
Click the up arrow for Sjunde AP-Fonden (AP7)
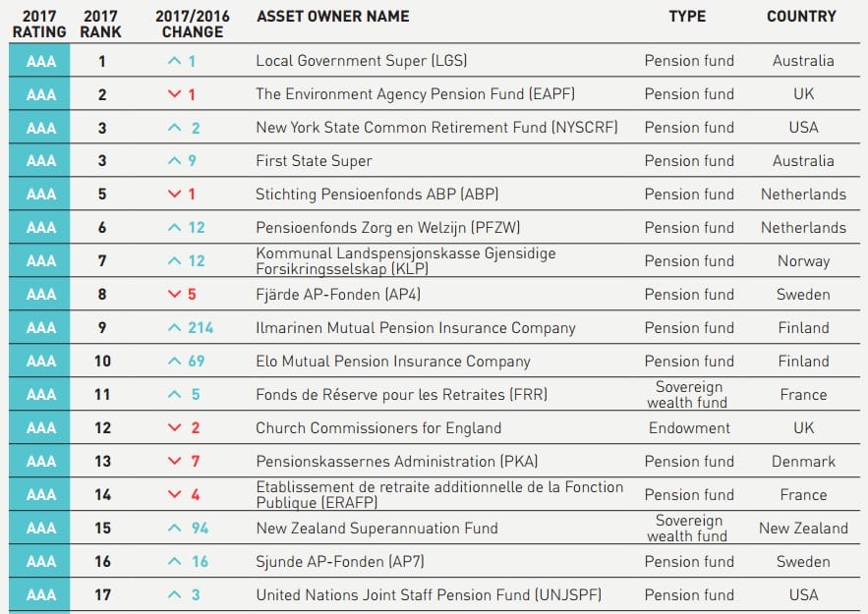(175, 562)
